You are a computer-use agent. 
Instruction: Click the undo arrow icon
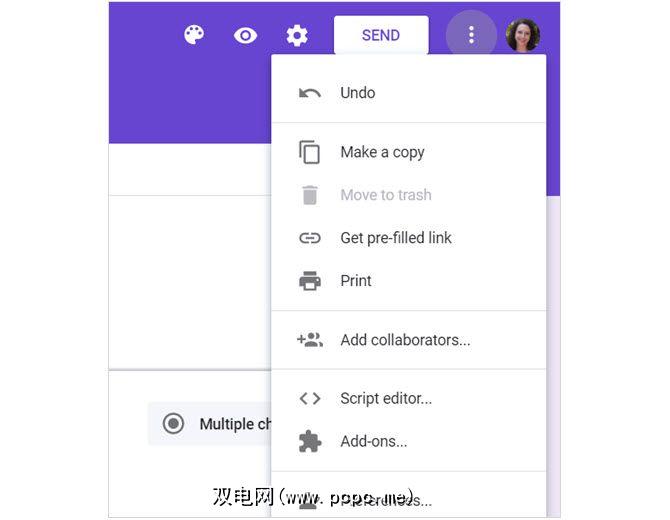click(310, 93)
